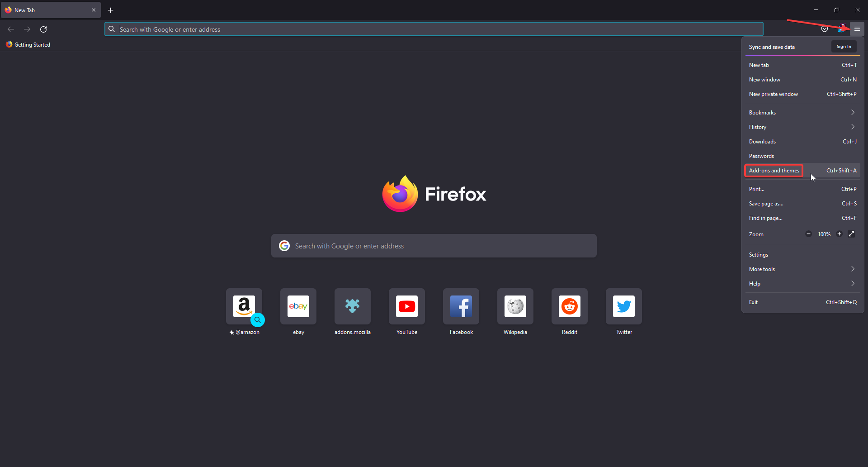The width and height of the screenshot is (868, 467).
Task: Open the Reddit shortcut tile
Action: click(x=570, y=306)
